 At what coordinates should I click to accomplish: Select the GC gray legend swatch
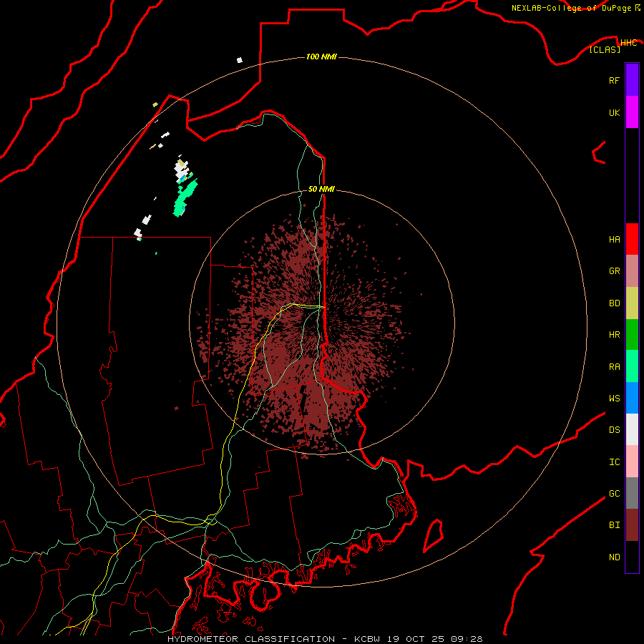pyautogui.click(x=632, y=493)
